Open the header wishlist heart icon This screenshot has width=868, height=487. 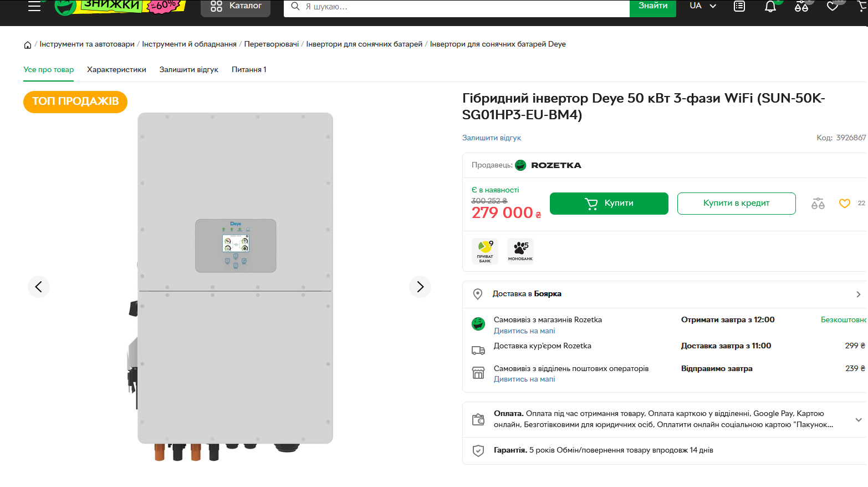pyautogui.click(x=833, y=6)
